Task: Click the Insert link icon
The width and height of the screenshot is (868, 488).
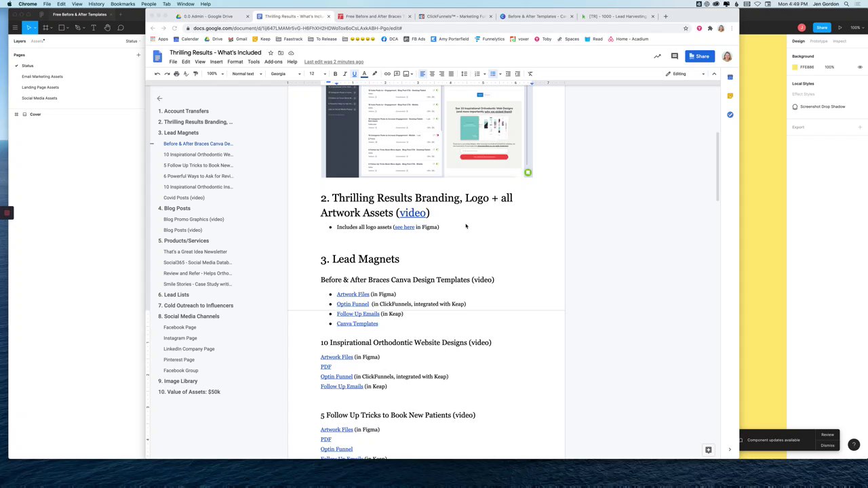Action: [387, 74]
